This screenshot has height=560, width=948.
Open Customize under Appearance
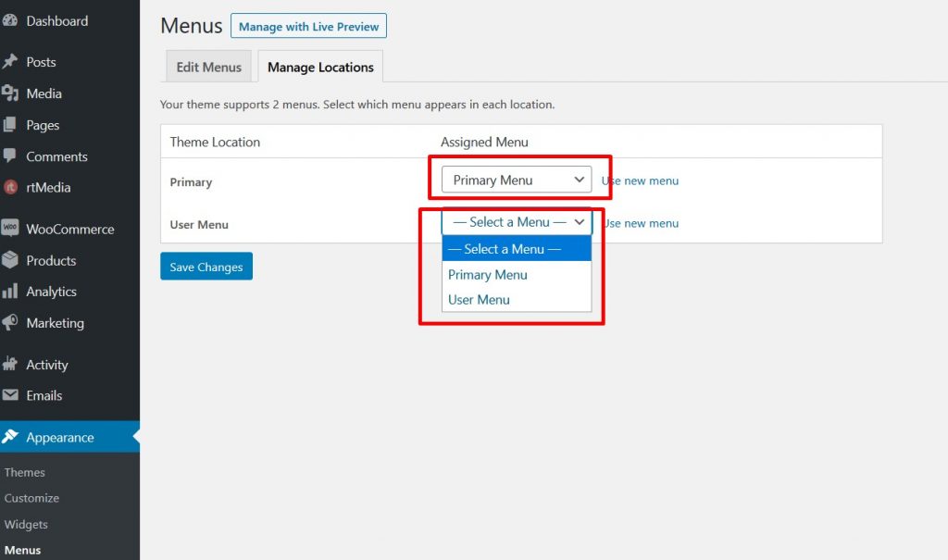(x=31, y=498)
